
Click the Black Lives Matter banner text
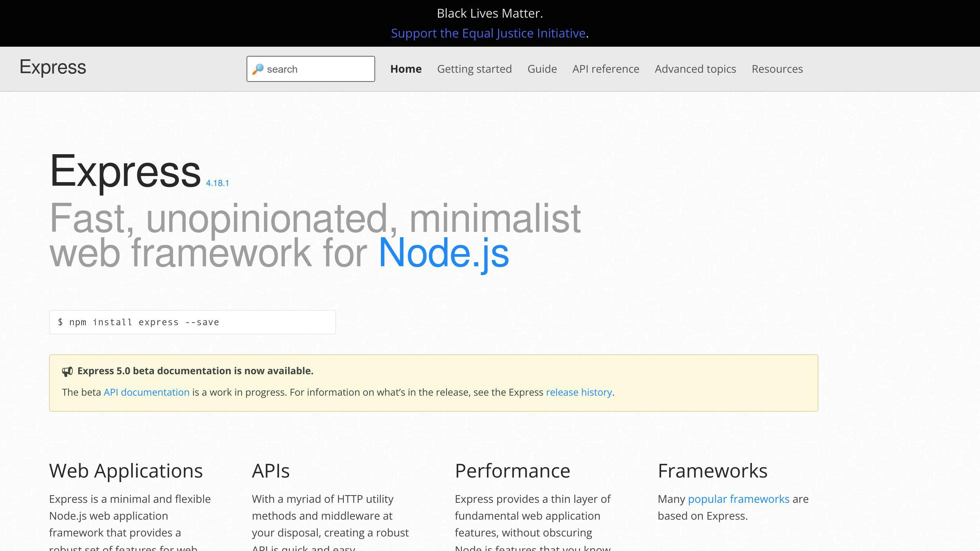[490, 13]
